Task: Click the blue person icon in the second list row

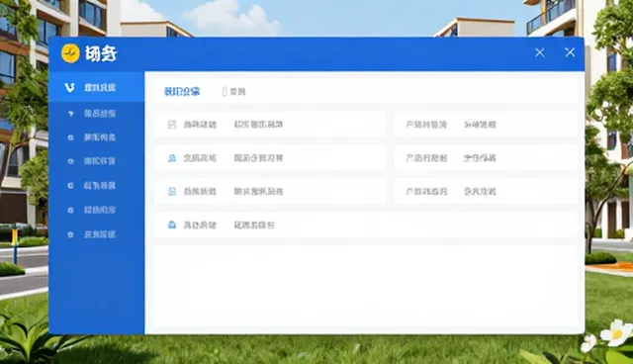Action: point(172,158)
